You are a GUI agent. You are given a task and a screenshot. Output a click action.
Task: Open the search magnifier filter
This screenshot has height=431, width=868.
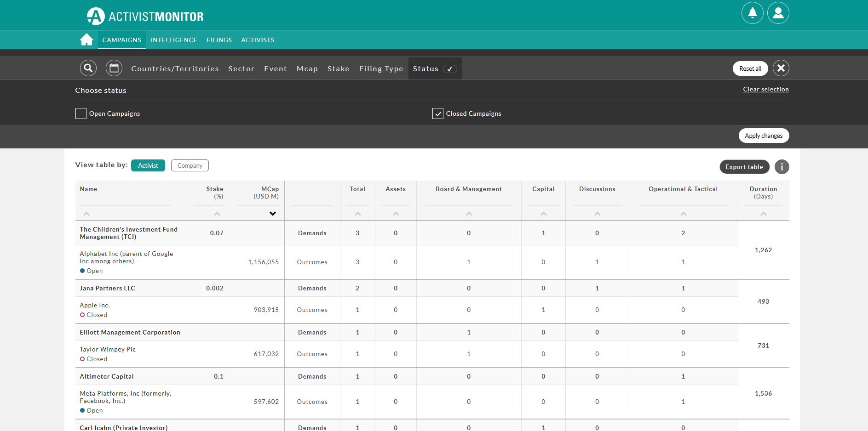[x=88, y=68]
